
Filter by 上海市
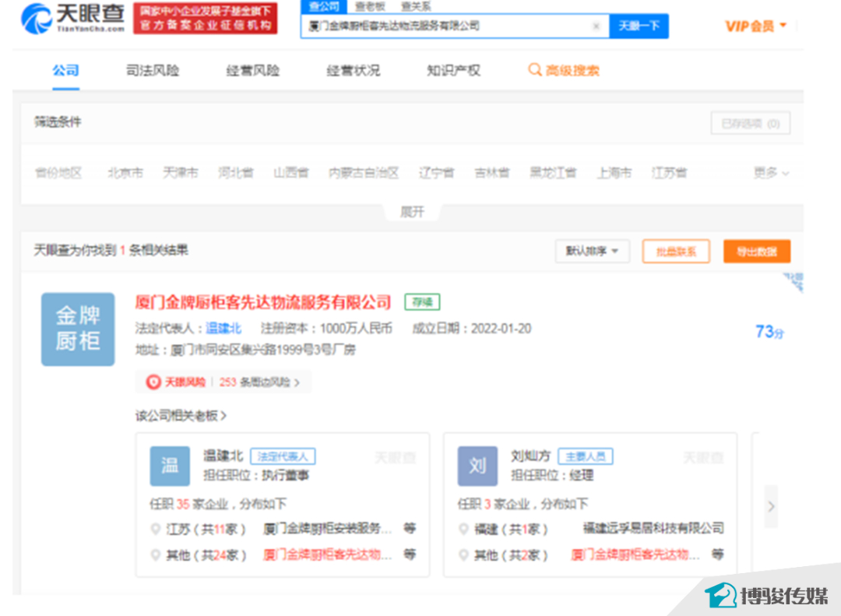click(x=614, y=173)
